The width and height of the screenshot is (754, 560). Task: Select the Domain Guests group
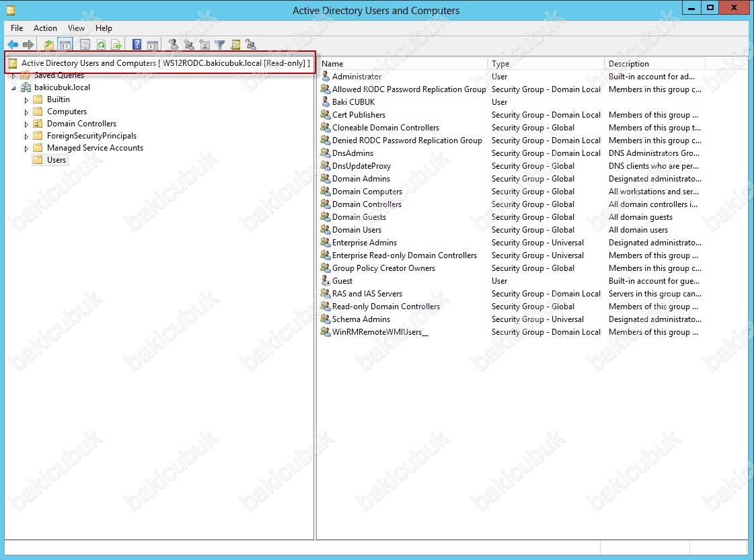pyautogui.click(x=359, y=216)
